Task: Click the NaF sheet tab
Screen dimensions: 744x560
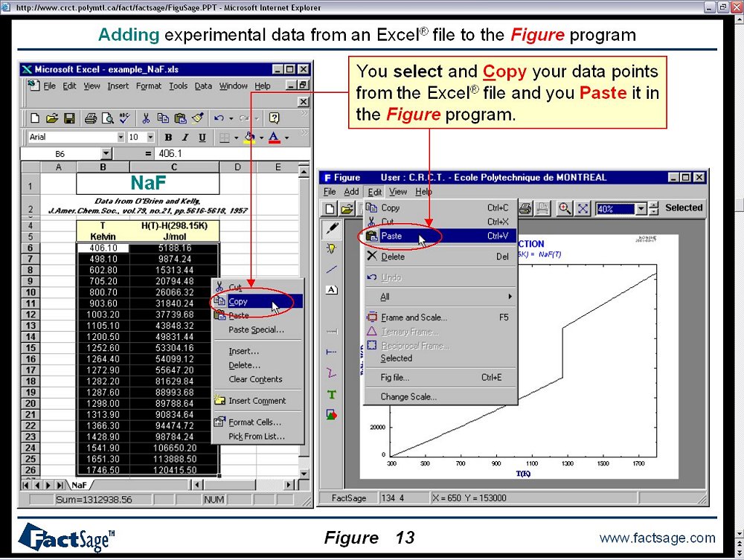Action: coord(80,485)
